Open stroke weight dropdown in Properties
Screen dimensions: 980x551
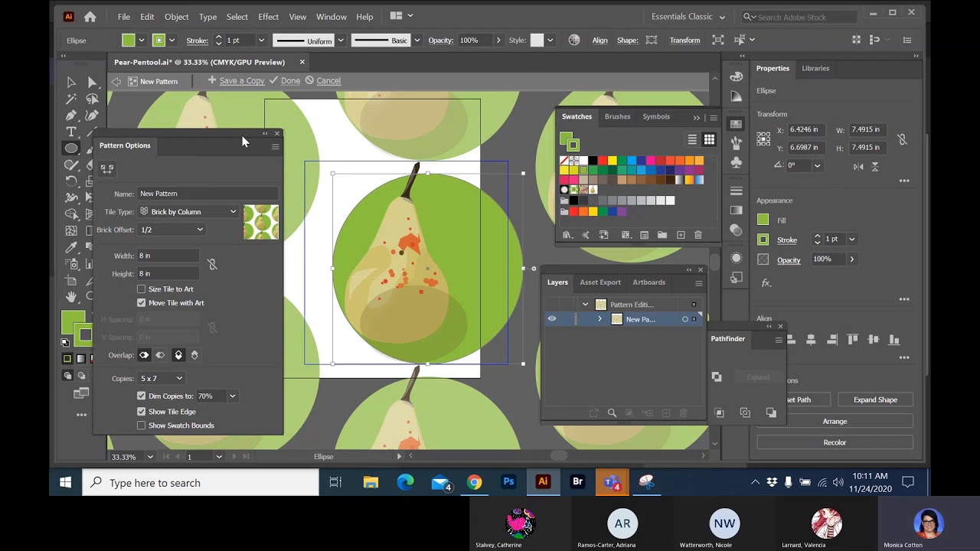click(851, 240)
